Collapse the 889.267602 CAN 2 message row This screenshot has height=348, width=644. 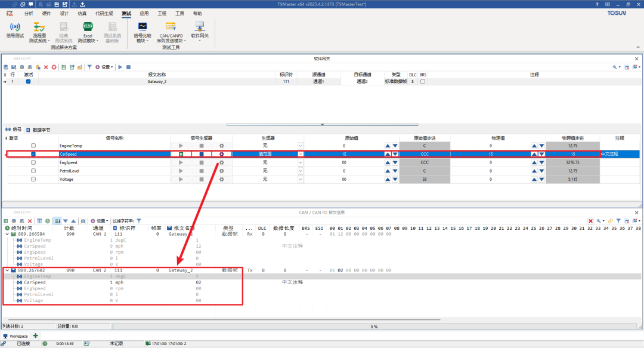[x=7, y=270]
